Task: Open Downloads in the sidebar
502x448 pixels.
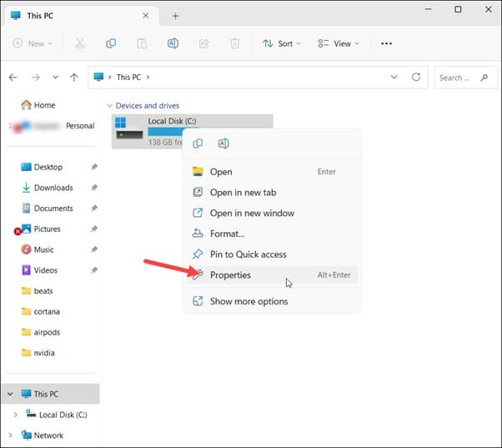Action: (x=47, y=188)
